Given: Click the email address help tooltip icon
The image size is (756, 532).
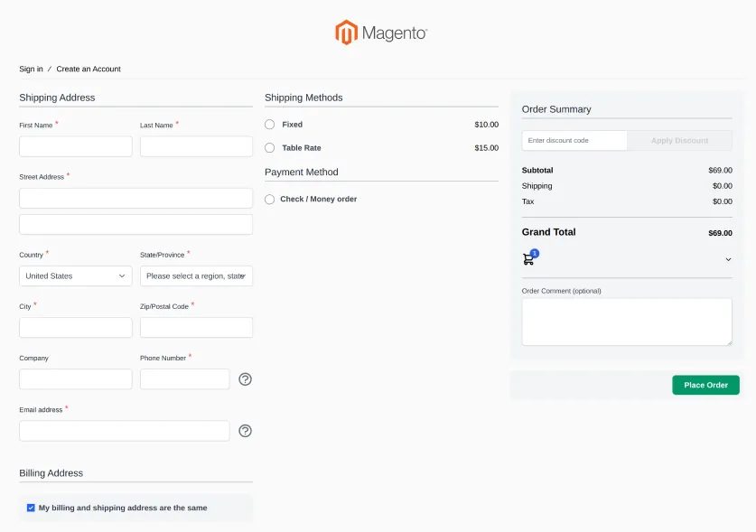Looking at the screenshot, I should click(245, 431).
